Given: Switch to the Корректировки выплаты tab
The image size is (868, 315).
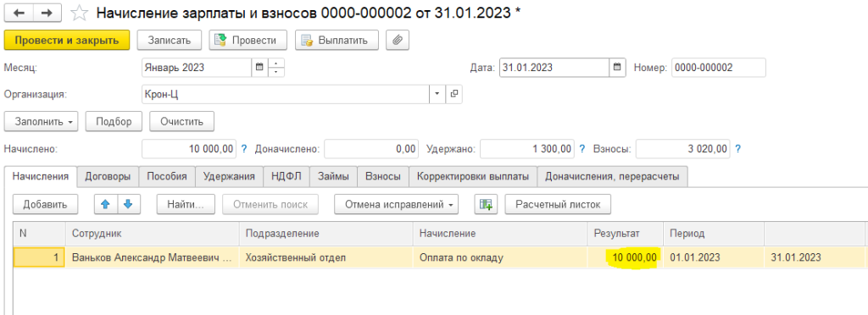Looking at the screenshot, I should coord(473,176).
